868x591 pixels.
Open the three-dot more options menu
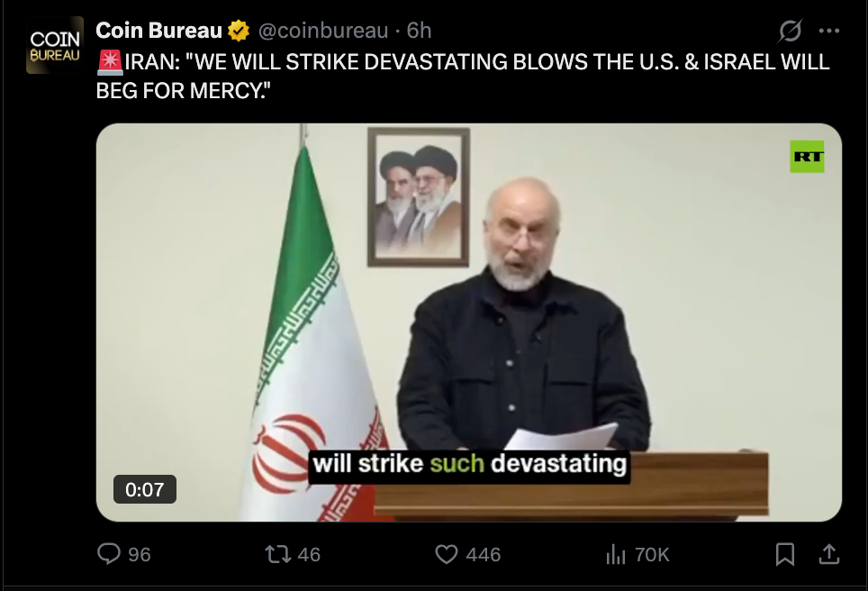click(x=828, y=31)
